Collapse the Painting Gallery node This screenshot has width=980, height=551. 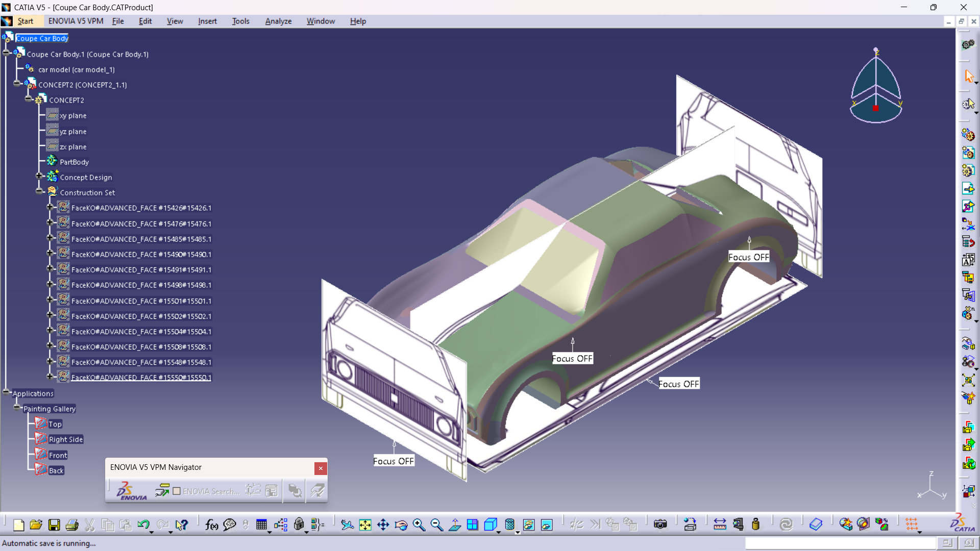tap(17, 407)
